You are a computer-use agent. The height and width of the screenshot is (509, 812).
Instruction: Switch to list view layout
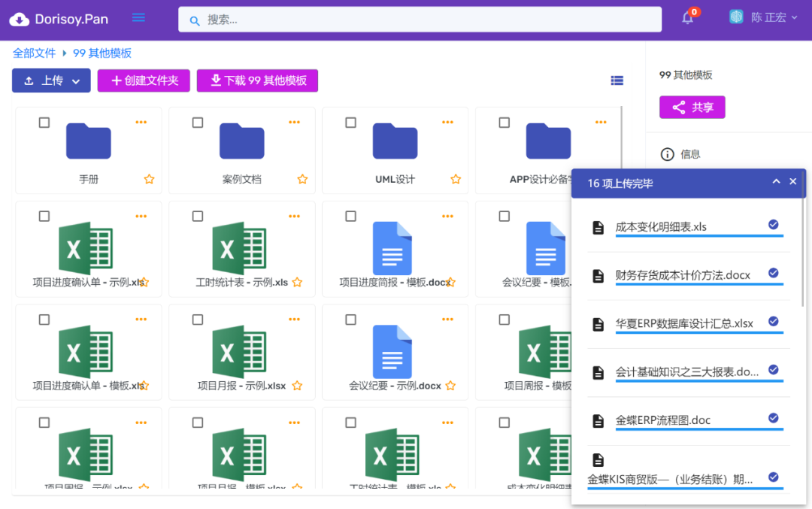tap(617, 80)
